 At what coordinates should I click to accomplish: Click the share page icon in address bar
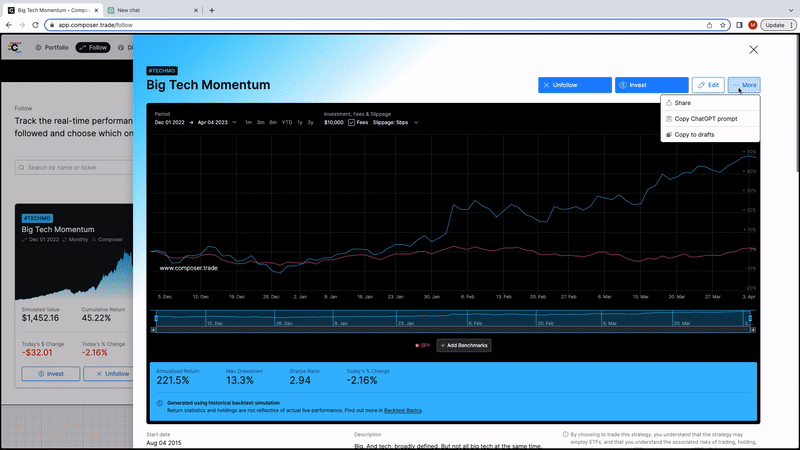coord(709,25)
